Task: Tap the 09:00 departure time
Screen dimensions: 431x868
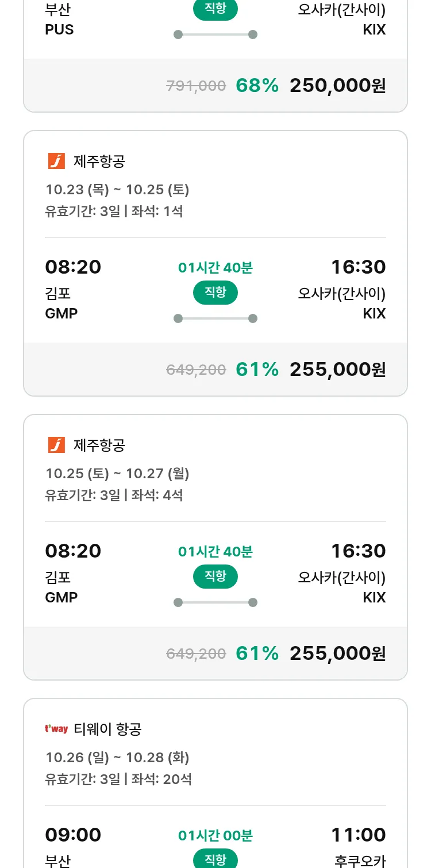Action: (73, 835)
